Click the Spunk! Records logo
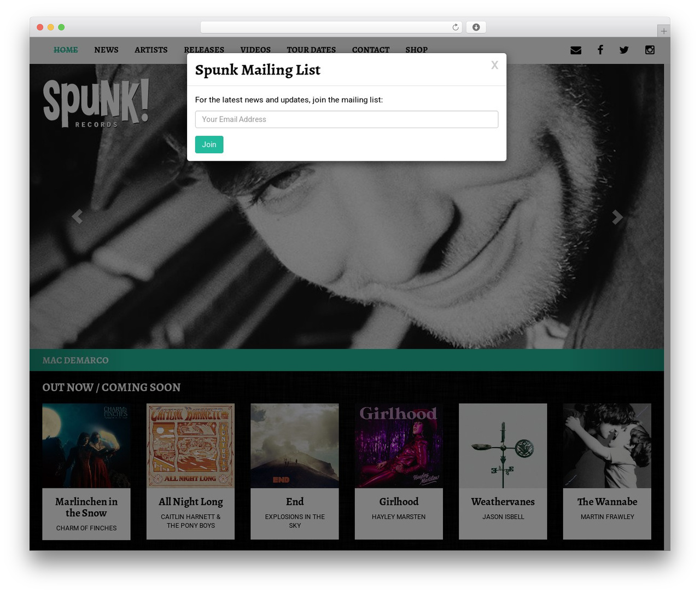Screen dimensions: 700x593 [x=96, y=103]
